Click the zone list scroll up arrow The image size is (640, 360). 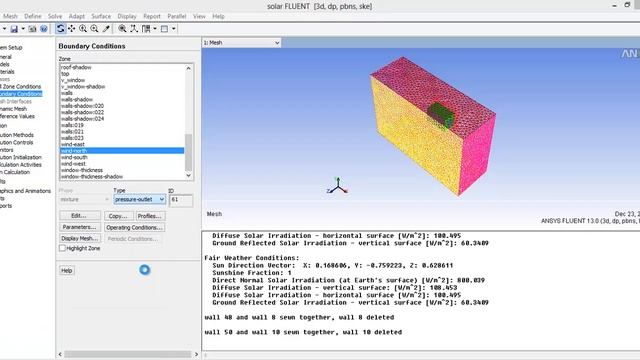(189, 68)
